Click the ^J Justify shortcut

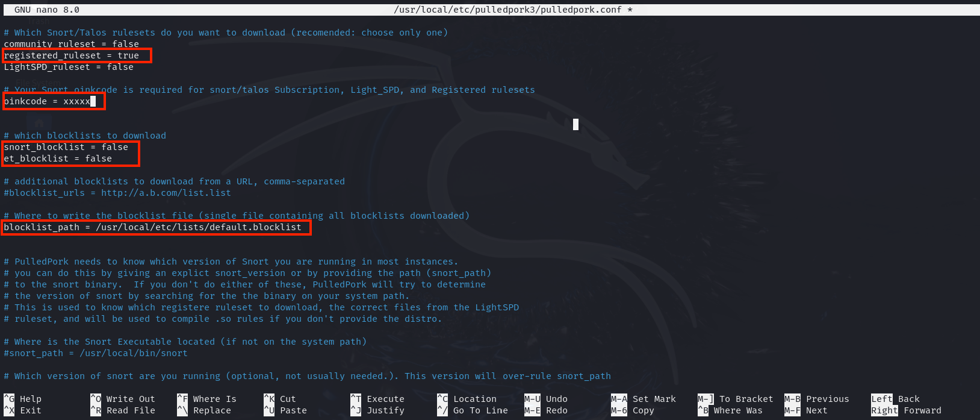(x=377, y=410)
